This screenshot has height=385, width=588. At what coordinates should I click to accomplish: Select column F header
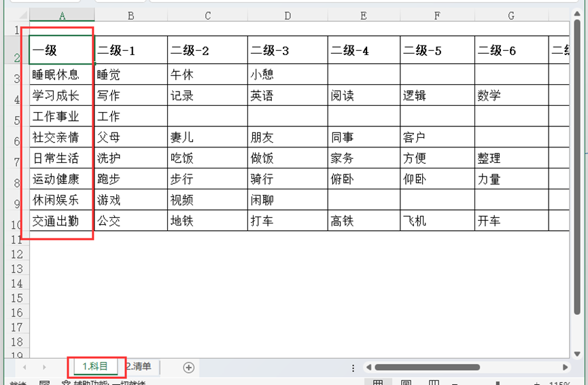pos(437,16)
